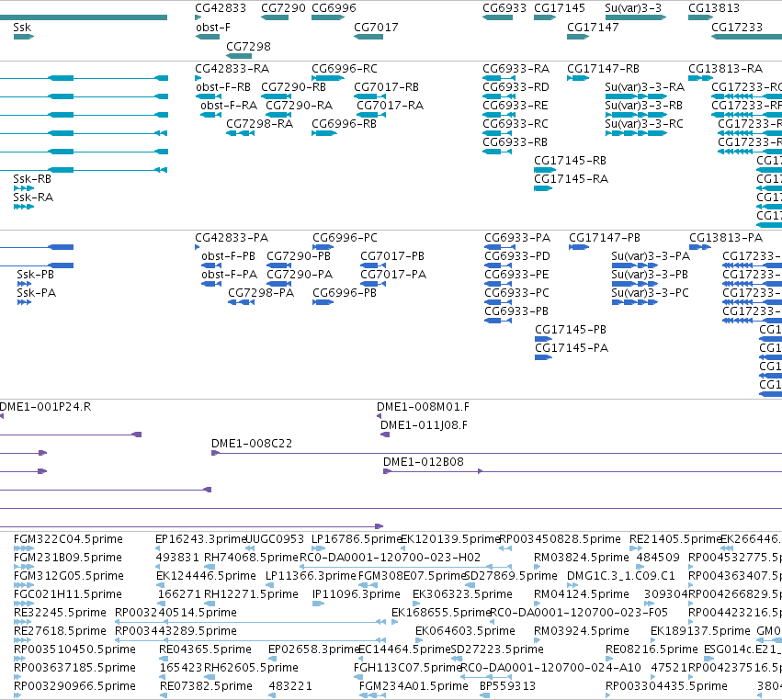Click EST RP003240514.5prime
The image size is (782, 700).
[250, 622]
